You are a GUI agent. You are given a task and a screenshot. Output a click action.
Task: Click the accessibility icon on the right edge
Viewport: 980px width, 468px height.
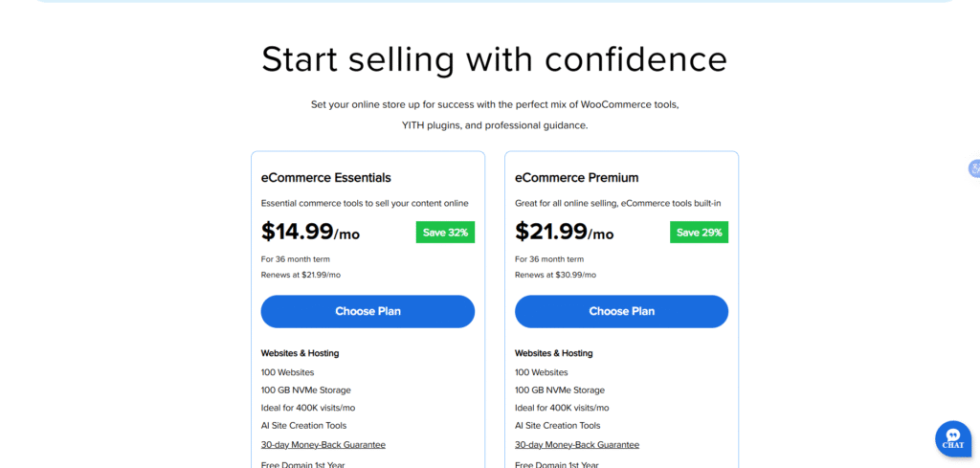pyautogui.click(x=974, y=169)
